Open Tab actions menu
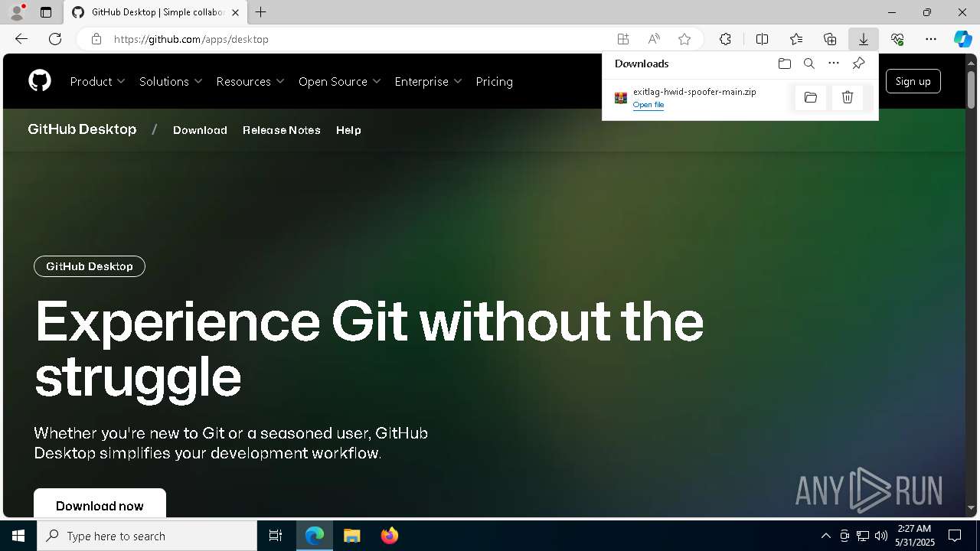This screenshot has height=551, width=980. pos(46,12)
